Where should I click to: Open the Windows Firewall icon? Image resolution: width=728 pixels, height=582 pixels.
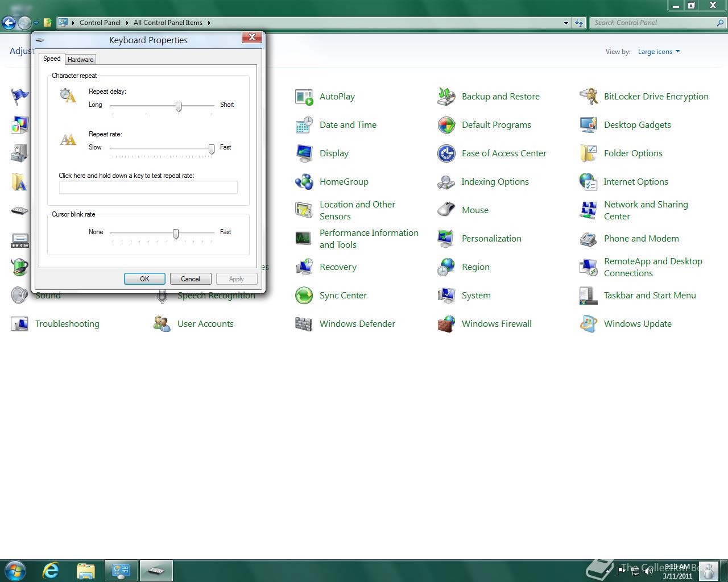(446, 324)
